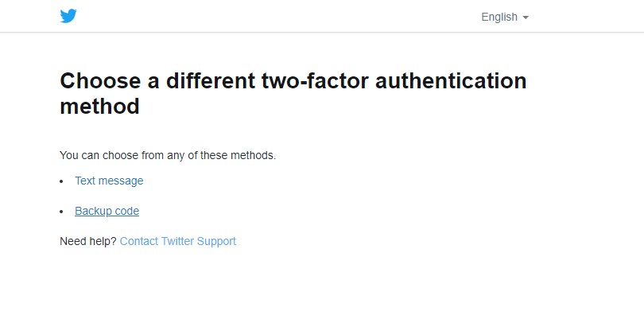Click the two-factor authentication heading
Viewport: 644px width, 319px height.
coord(293,93)
